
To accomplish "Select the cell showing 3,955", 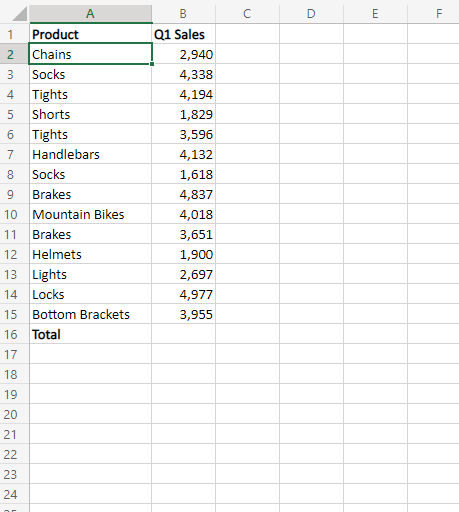I will coord(183,314).
